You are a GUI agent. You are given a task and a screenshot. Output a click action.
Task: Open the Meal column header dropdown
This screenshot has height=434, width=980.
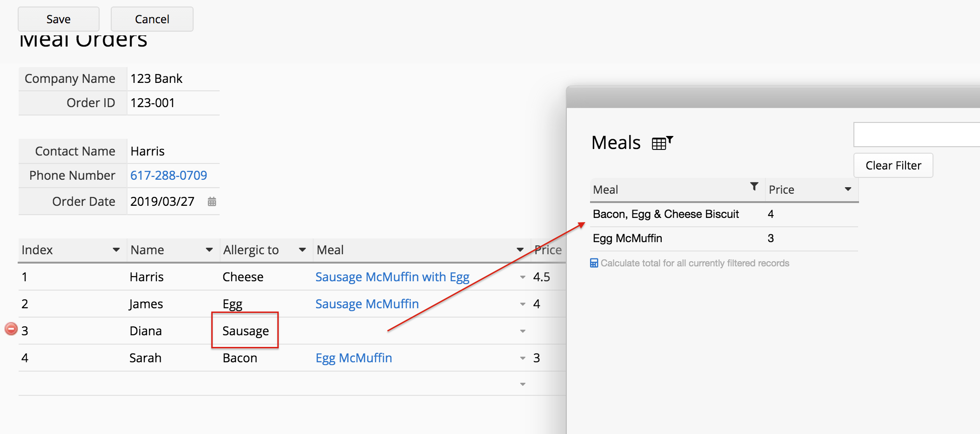click(520, 250)
